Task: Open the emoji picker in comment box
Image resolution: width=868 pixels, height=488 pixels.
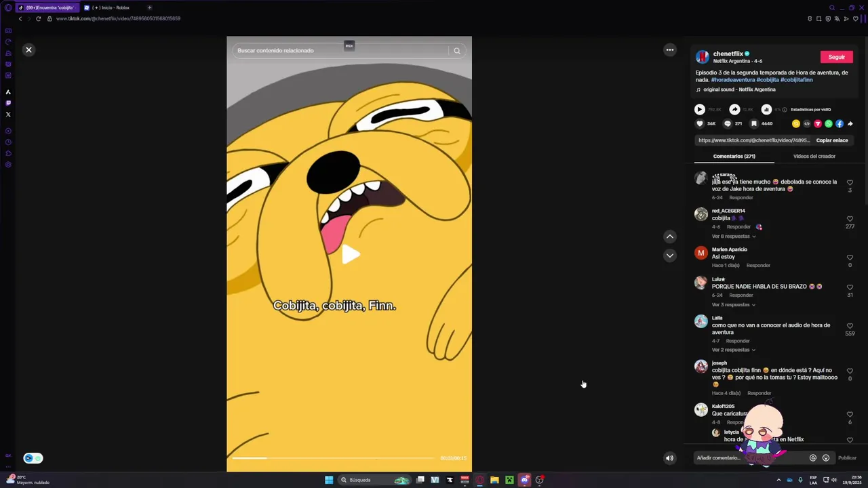Action: 826,458
